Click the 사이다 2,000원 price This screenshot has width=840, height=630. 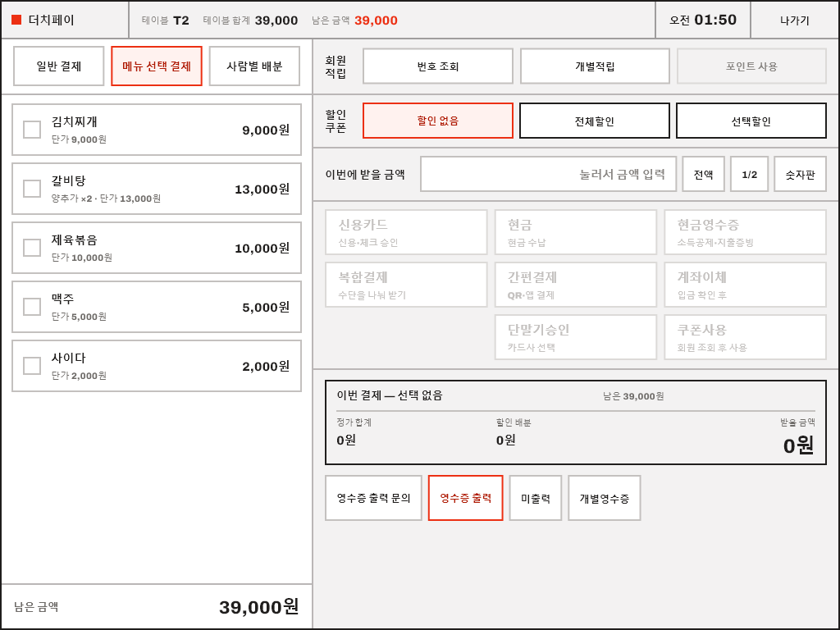click(266, 366)
